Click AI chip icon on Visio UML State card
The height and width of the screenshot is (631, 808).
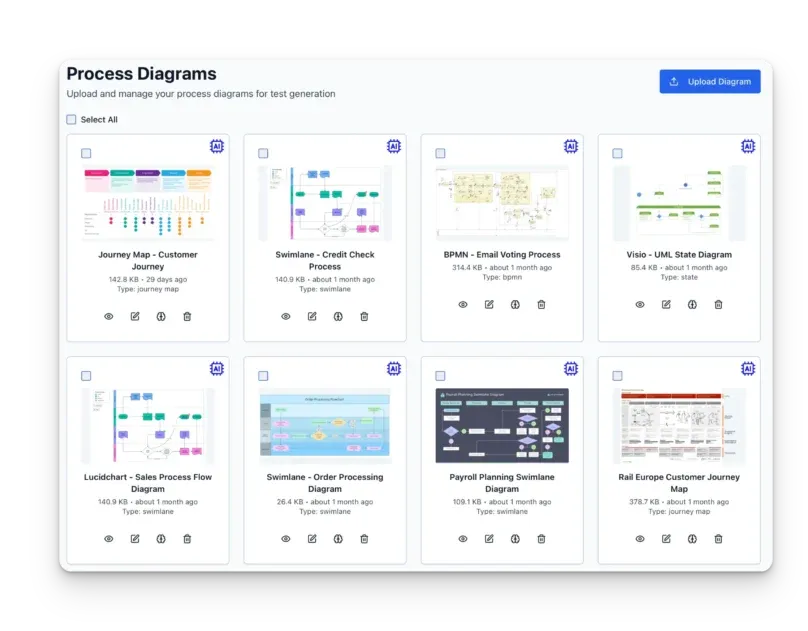(x=748, y=146)
